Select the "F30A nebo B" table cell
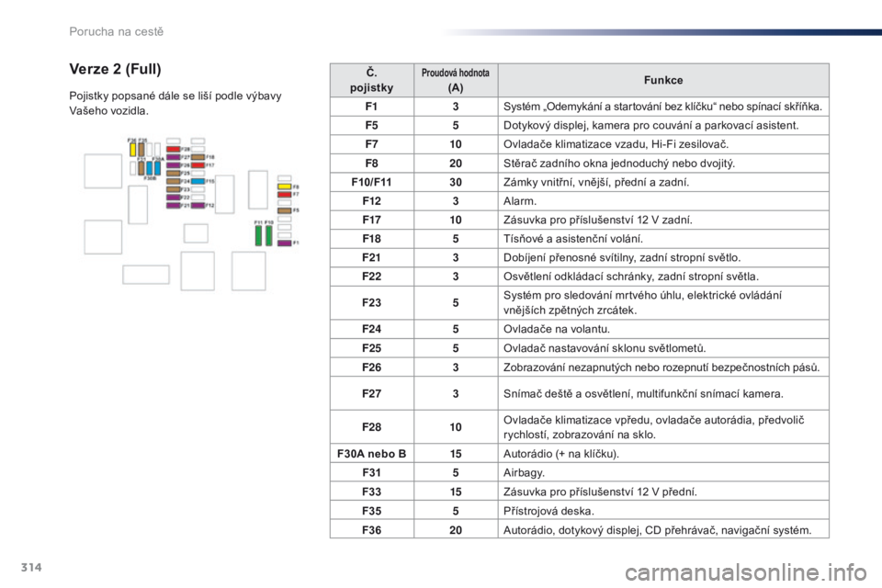The height and width of the screenshot is (588, 882). 372,454
